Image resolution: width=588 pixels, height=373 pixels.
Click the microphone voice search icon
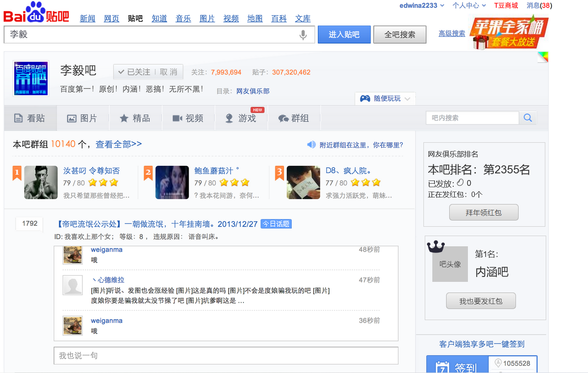[x=303, y=35]
